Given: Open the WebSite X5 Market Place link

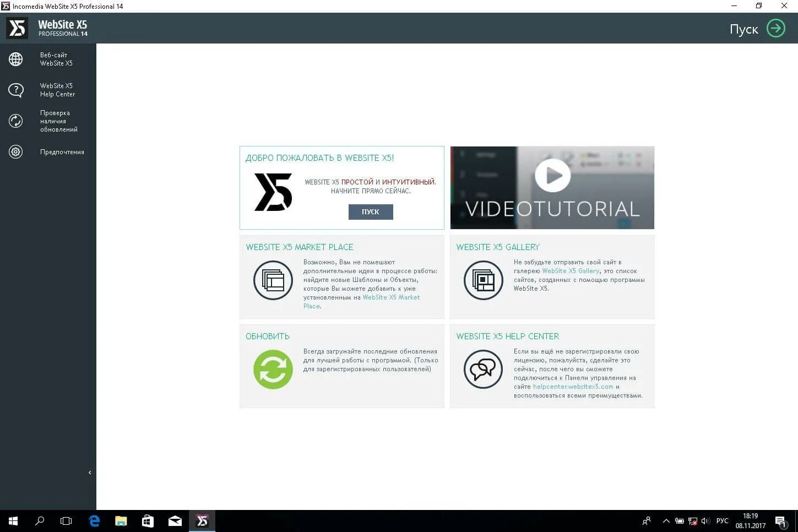Looking at the screenshot, I should click(362, 302).
